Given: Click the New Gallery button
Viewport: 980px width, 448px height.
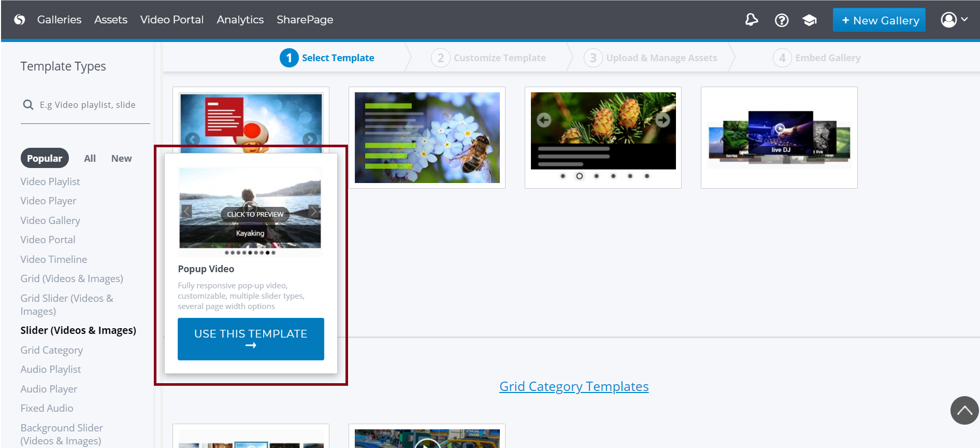Looking at the screenshot, I should 878,20.
